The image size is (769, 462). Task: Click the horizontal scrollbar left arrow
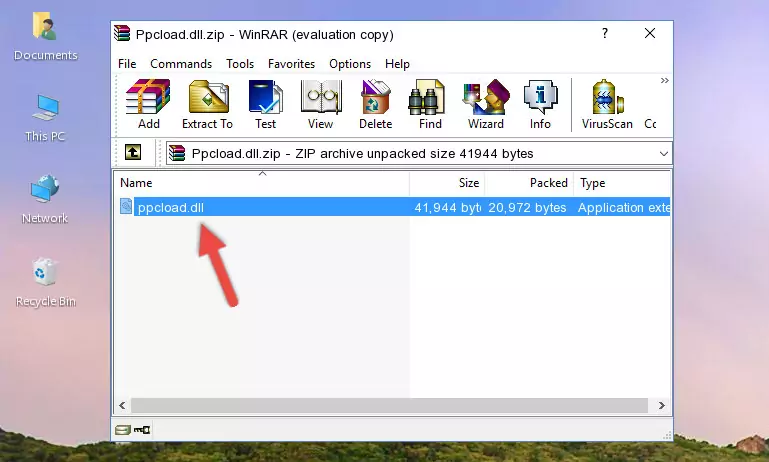pyautogui.click(x=122, y=405)
